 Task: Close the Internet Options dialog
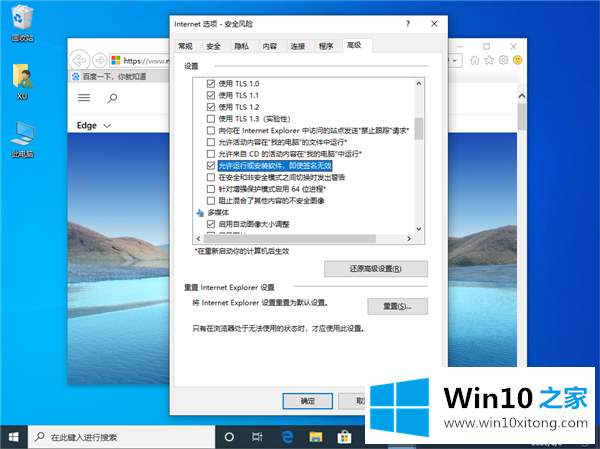(x=434, y=24)
